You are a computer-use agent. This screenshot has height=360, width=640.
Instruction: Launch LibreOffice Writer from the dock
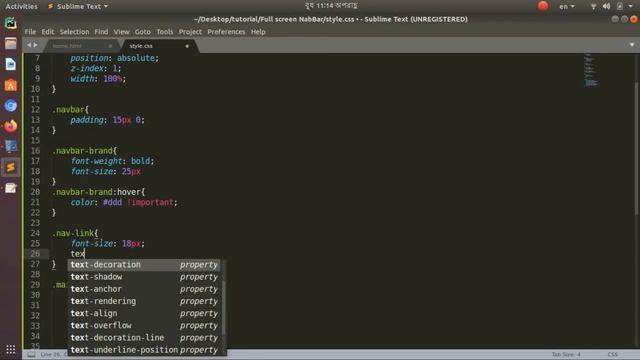pos(11,64)
